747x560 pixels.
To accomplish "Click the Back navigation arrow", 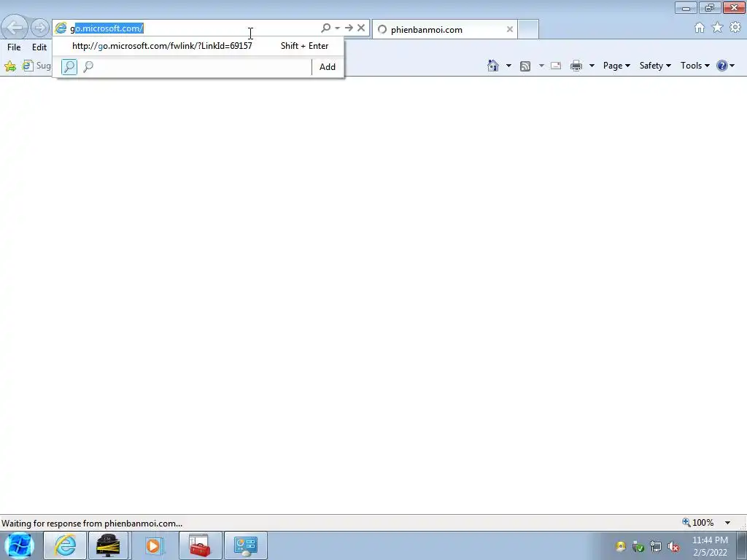I will tap(15, 28).
